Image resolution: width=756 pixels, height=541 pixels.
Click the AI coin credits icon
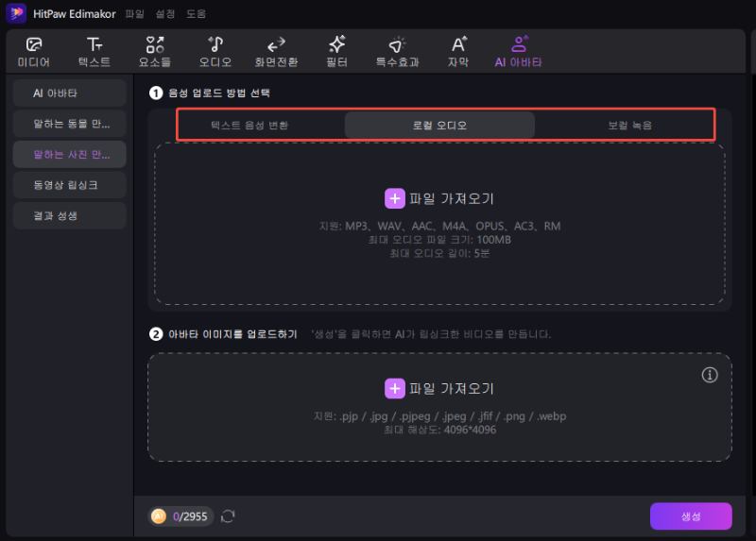pyautogui.click(x=159, y=516)
